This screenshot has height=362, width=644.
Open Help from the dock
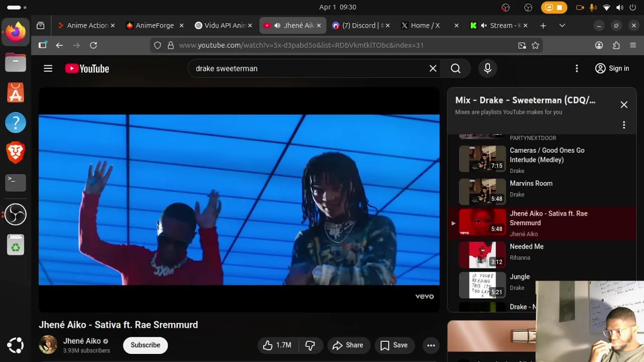16,123
